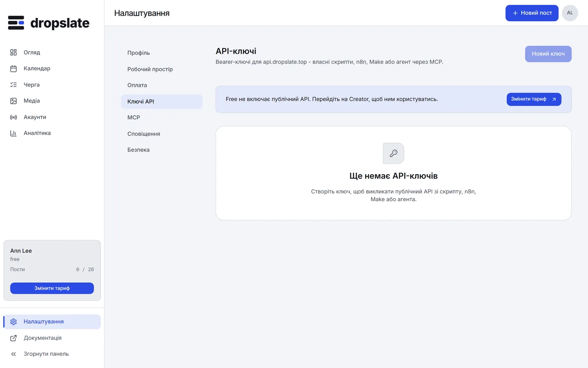Click the Документація external link icon
Image resolution: width=588 pixels, height=368 pixels.
(x=13, y=338)
